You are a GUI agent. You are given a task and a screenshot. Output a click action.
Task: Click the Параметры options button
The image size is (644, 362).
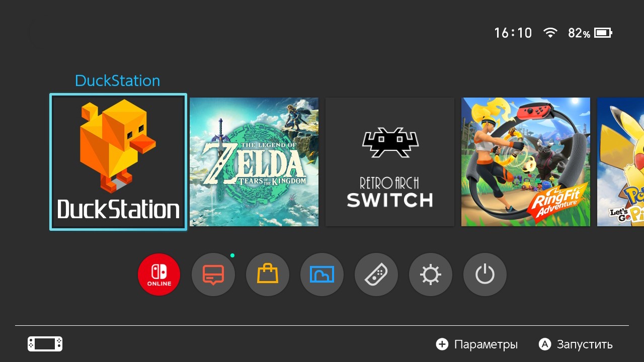click(477, 344)
